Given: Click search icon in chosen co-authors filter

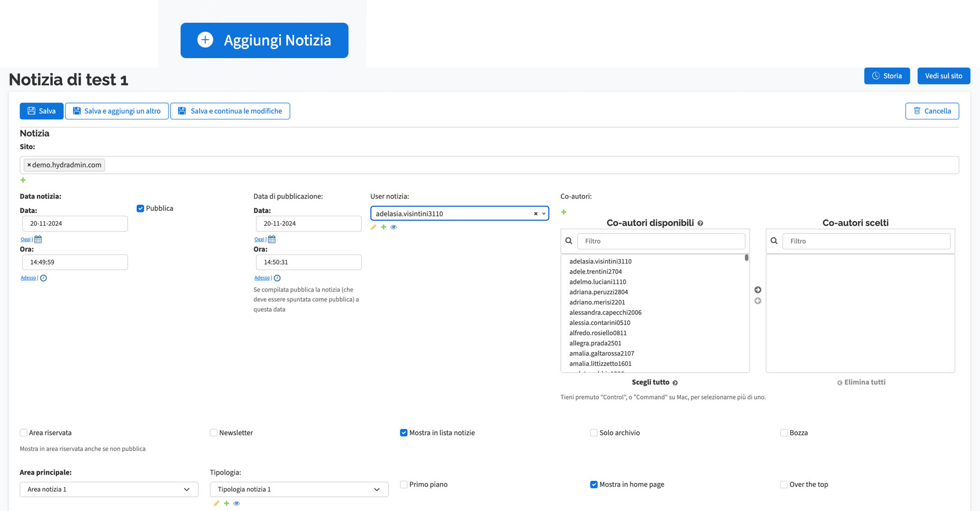Looking at the screenshot, I should click(x=774, y=241).
